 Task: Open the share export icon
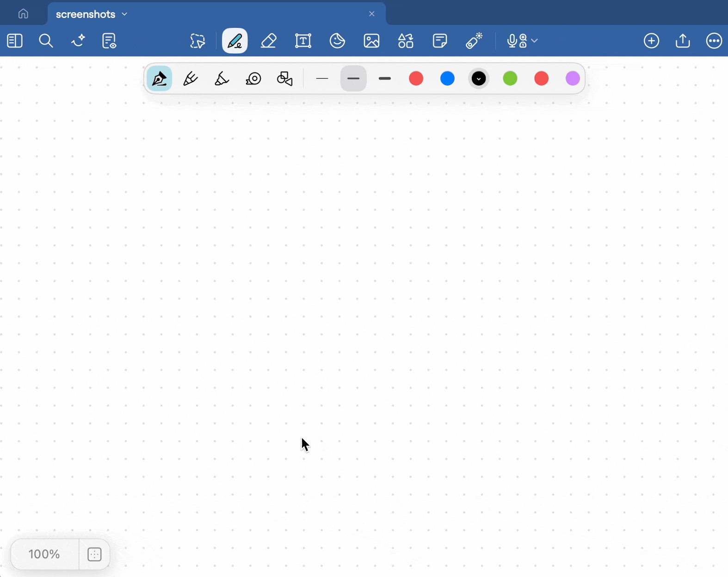point(683,41)
